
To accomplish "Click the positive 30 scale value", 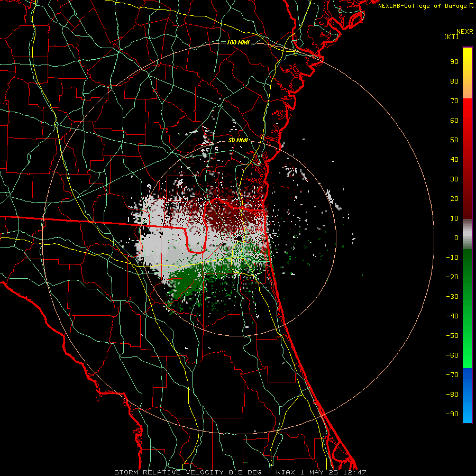I will click(454, 179).
